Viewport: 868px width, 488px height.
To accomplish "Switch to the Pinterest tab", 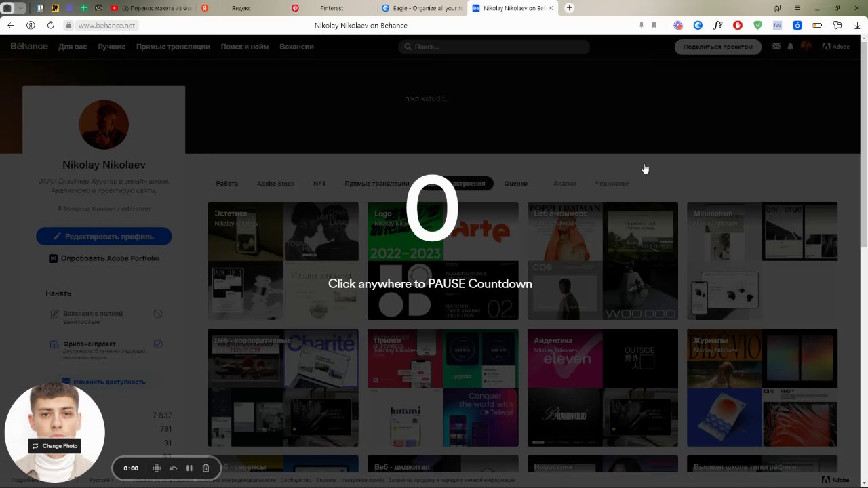I will coord(331,8).
